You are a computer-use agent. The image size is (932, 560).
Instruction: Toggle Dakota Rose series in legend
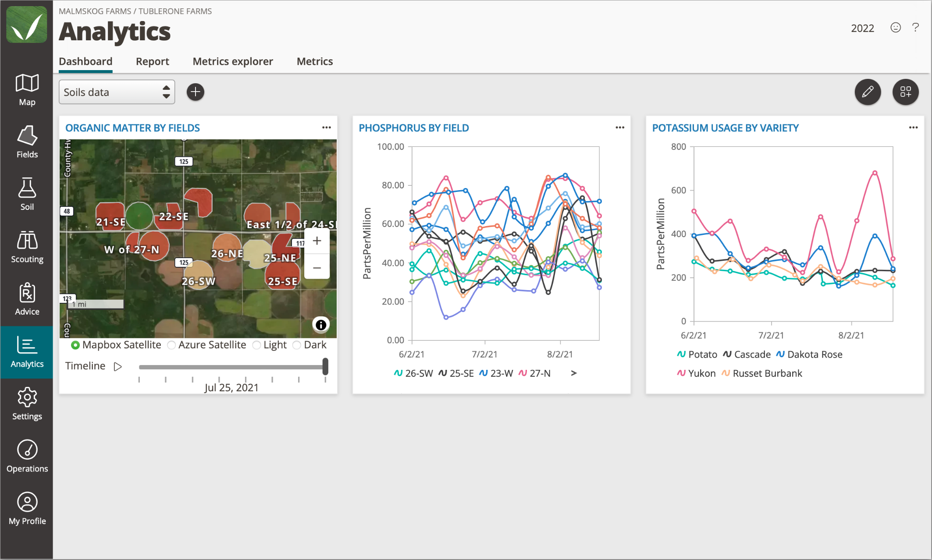click(x=809, y=354)
